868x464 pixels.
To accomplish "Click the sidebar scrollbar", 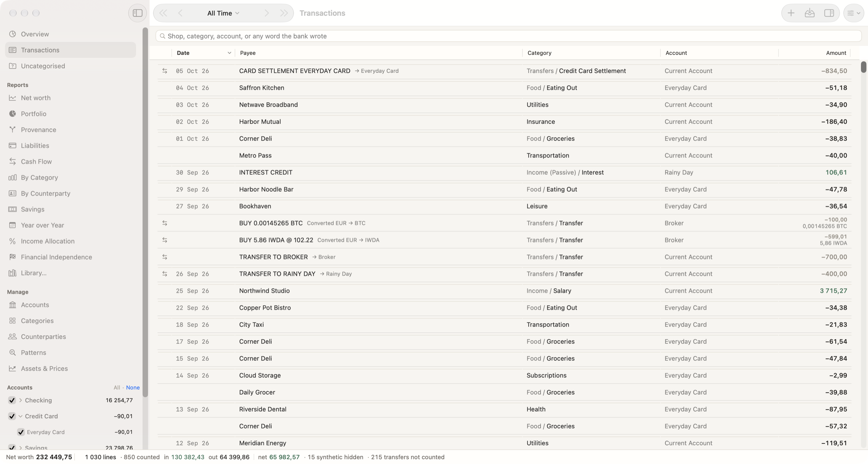I will coord(145,212).
